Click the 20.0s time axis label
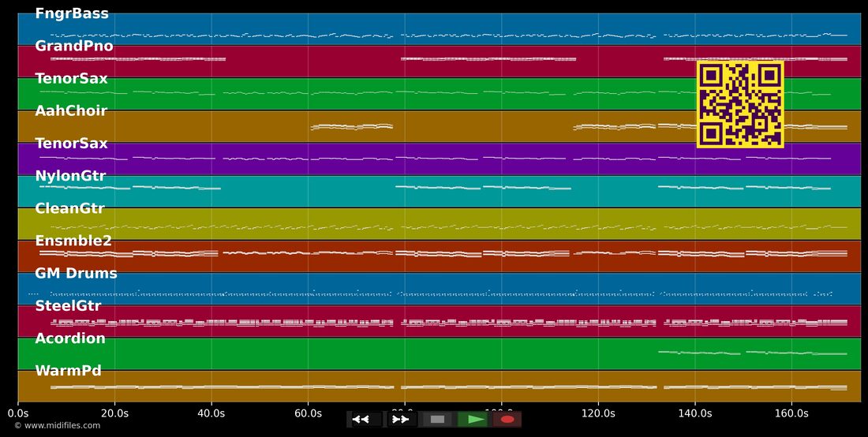Screen dimensions: 868x437 click(114, 413)
